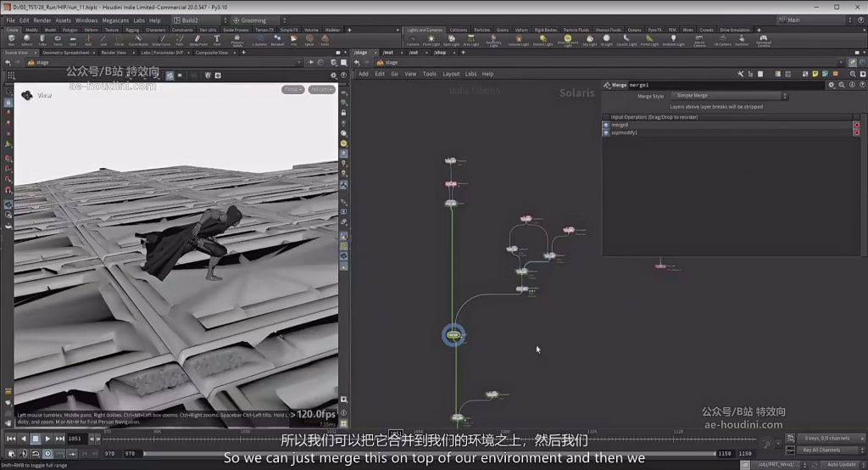Remove sopmodify1 input with red button
This screenshot has width=868, height=470.
[856, 133]
